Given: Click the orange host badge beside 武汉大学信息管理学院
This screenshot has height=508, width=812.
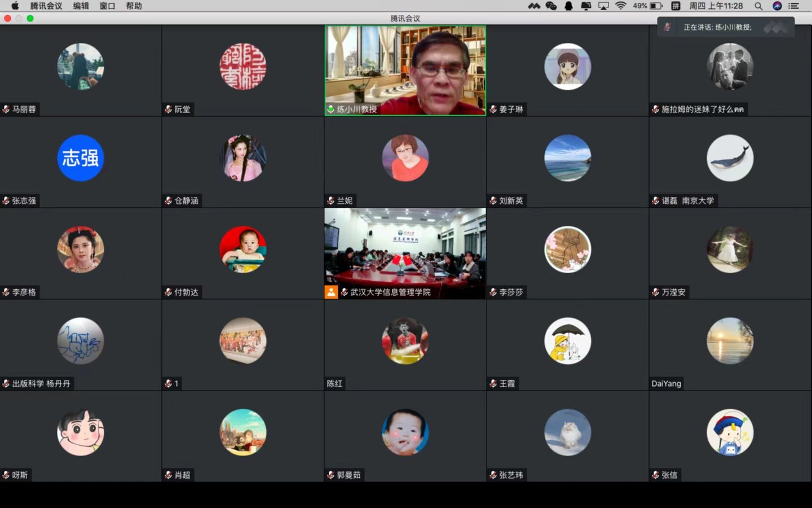Looking at the screenshot, I should click(x=331, y=292).
